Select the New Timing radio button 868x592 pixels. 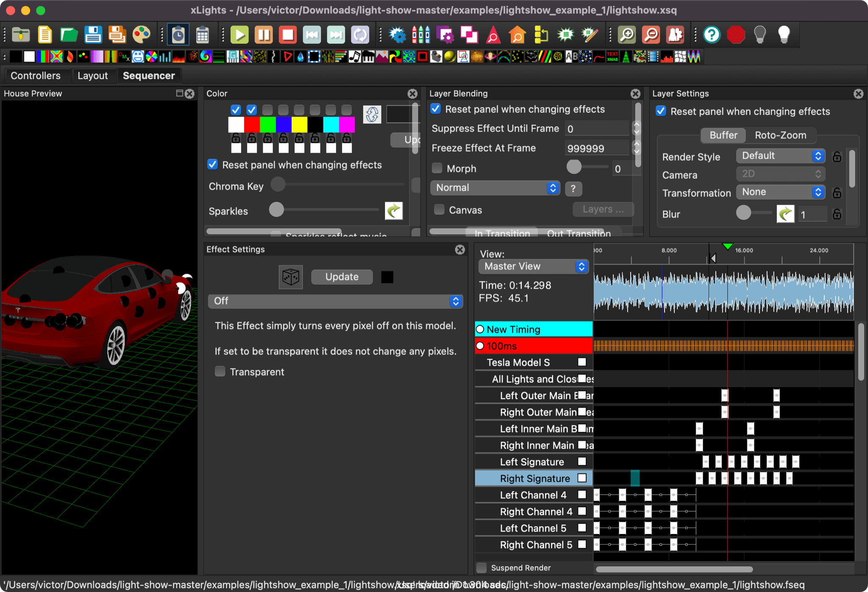pyautogui.click(x=480, y=329)
